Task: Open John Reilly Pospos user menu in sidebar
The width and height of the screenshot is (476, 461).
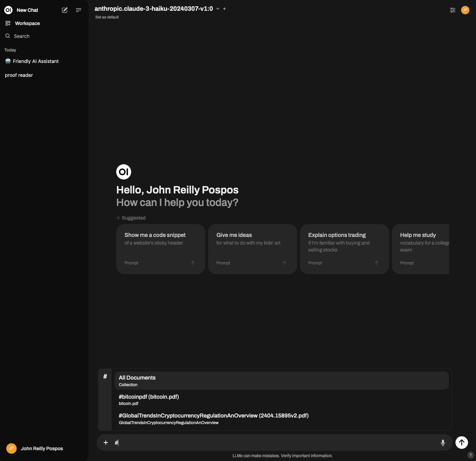Action: [44, 448]
